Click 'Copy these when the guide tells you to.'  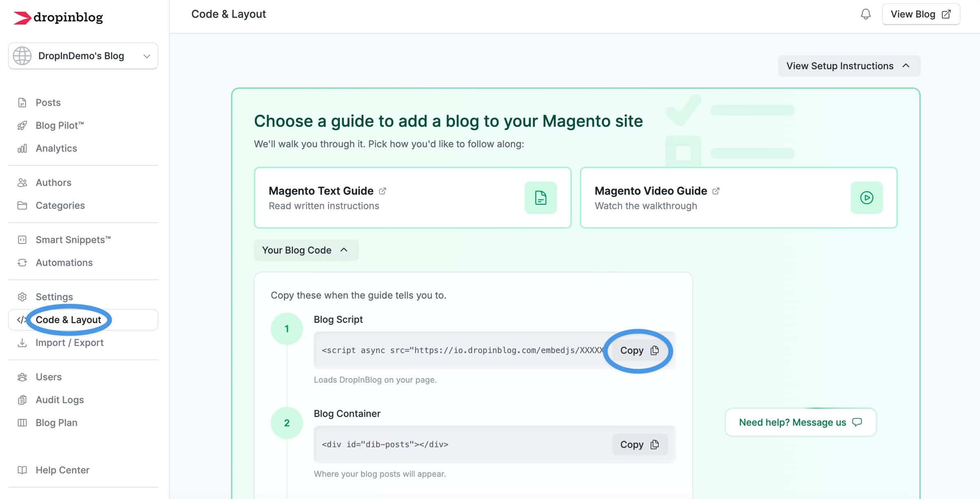[359, 295]
